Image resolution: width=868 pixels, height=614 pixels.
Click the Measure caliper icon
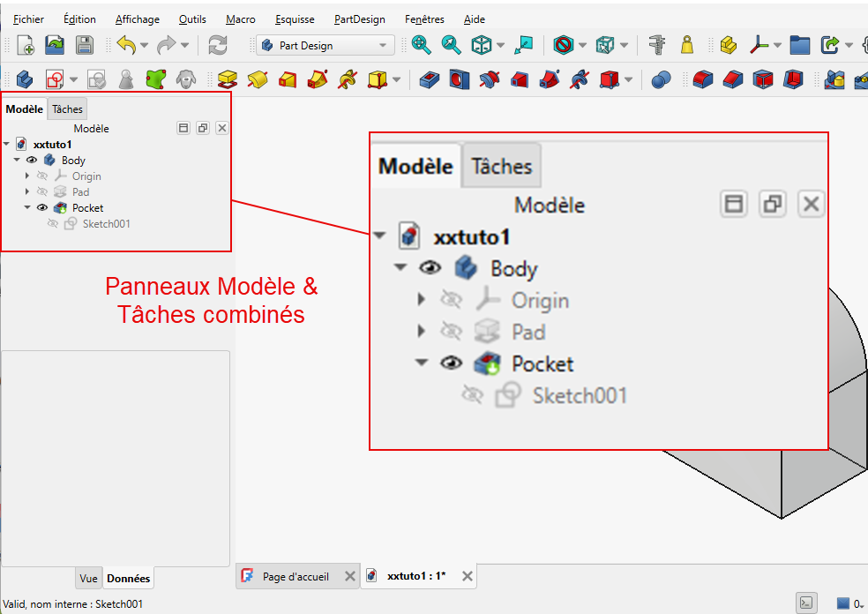tap(657, 45)
